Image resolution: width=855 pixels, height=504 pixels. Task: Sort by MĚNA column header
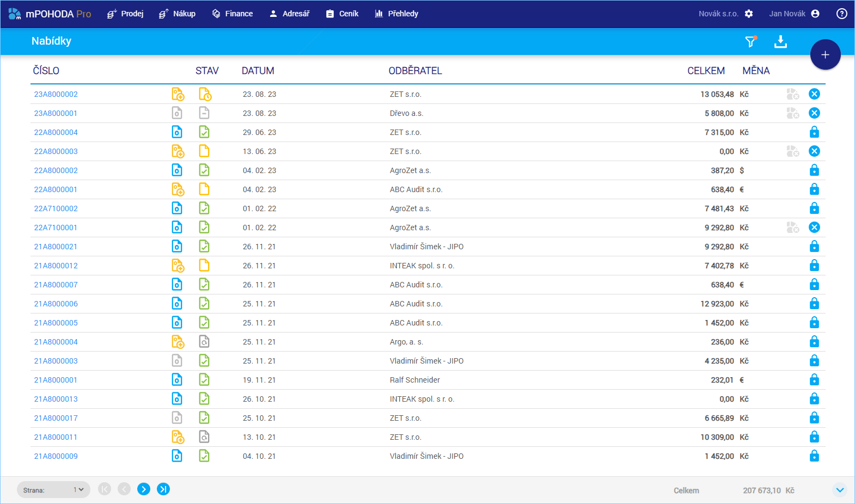tap(756, 71)
